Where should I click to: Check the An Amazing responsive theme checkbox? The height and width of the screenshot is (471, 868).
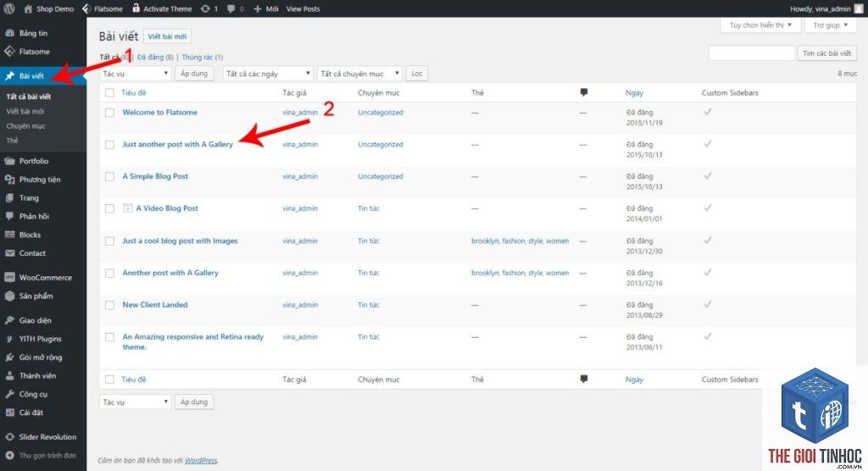tap(109, 337)
